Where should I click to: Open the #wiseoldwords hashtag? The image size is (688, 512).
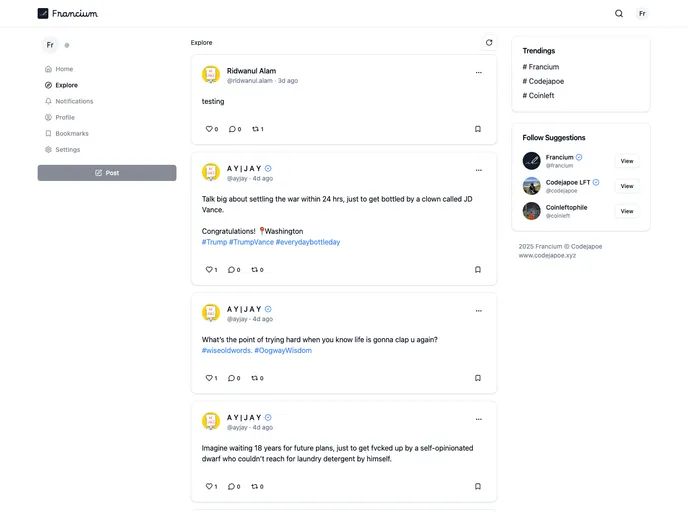coord(227,351)
